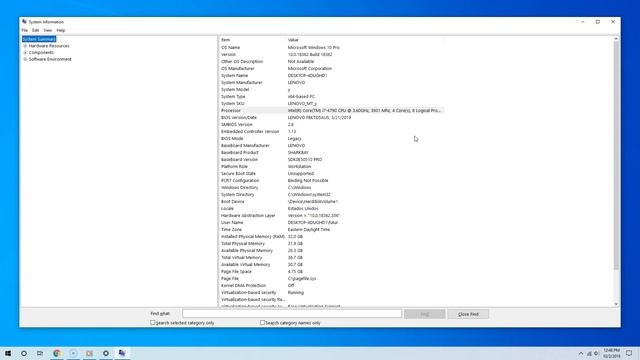Click the System Information taskbar icon

click(122, 353)
